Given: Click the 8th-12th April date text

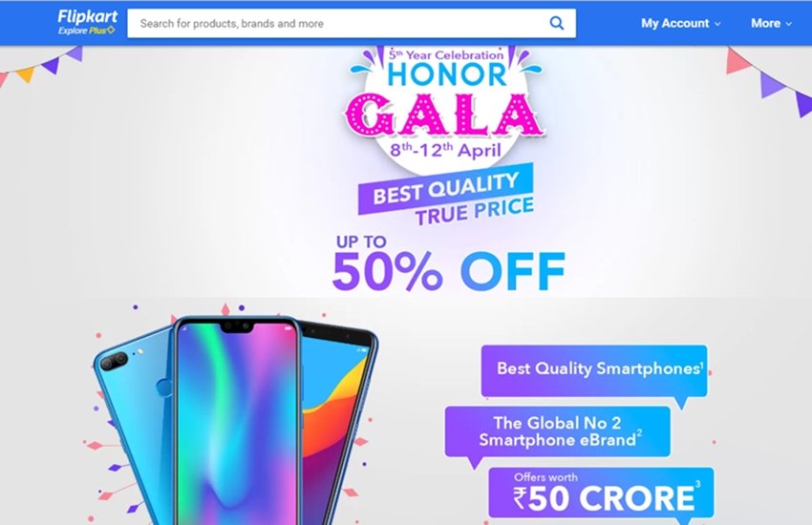Looking at the screenshot, I should click(x=445, y=151).
